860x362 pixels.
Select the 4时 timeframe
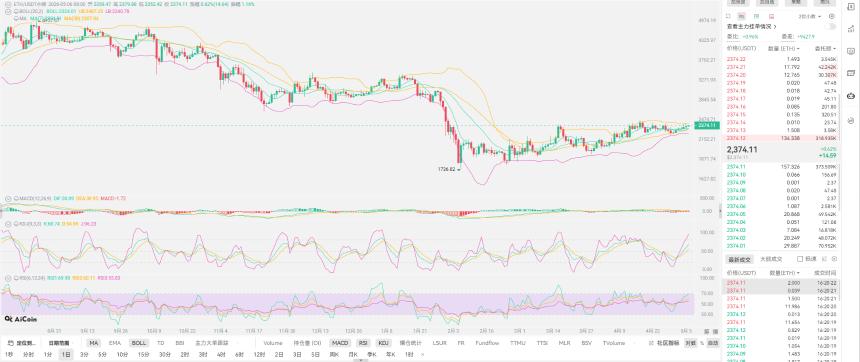click(221, 354)
